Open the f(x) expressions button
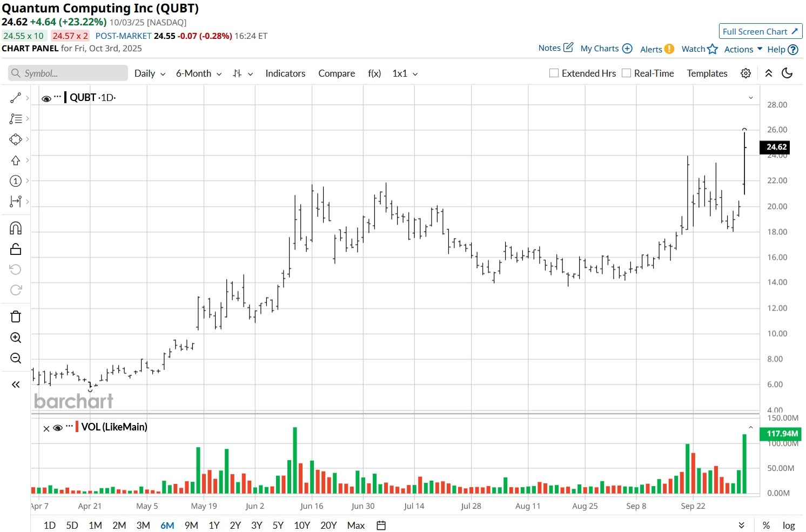The width and height of the screenshot is (806, 532). (374, 73)
